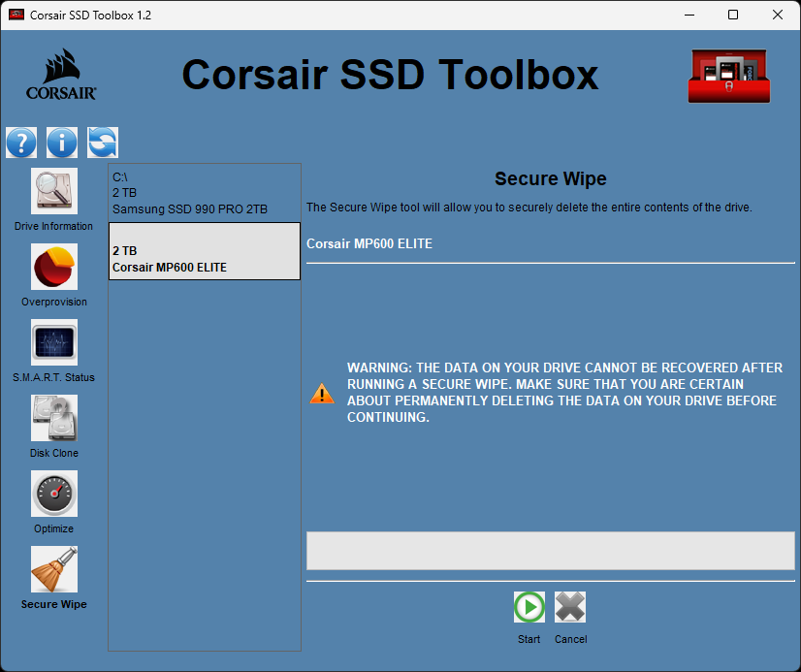View the About information
The width and height of the screenshot is (801, 672).
coord(61,142)
